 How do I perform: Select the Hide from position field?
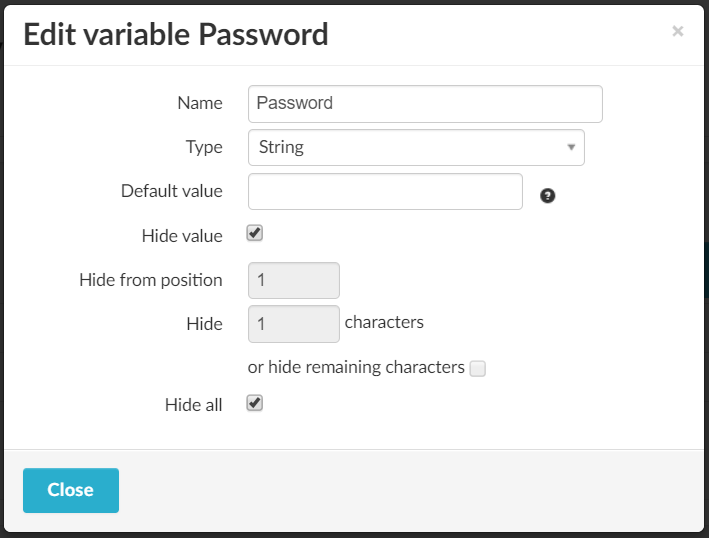pyautogui.click(x=293, y=280)
